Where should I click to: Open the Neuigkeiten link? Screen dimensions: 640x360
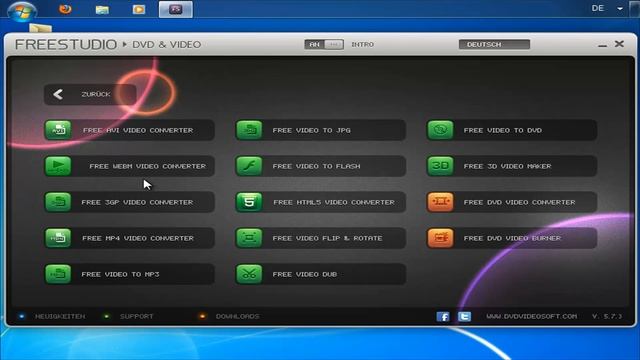[60, 316]
